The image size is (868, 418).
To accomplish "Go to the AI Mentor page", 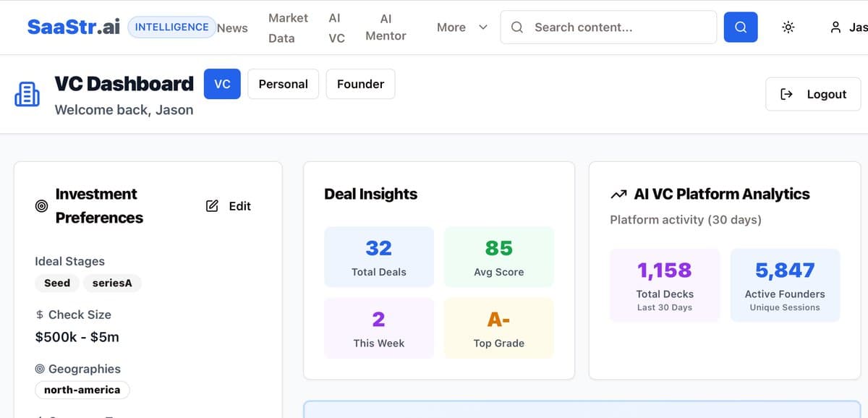I will (x=386, y=27).
